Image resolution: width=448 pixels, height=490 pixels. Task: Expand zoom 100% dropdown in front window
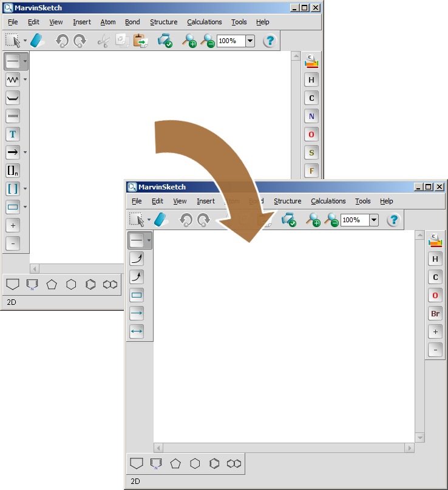pyautogui.click(x=373, y=220)
